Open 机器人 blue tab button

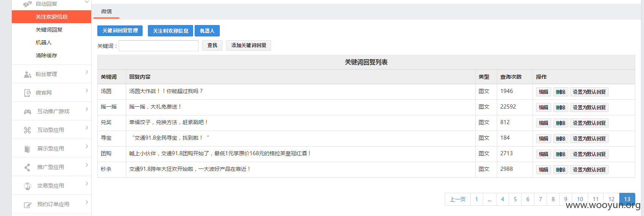click(x=207, y=31)
